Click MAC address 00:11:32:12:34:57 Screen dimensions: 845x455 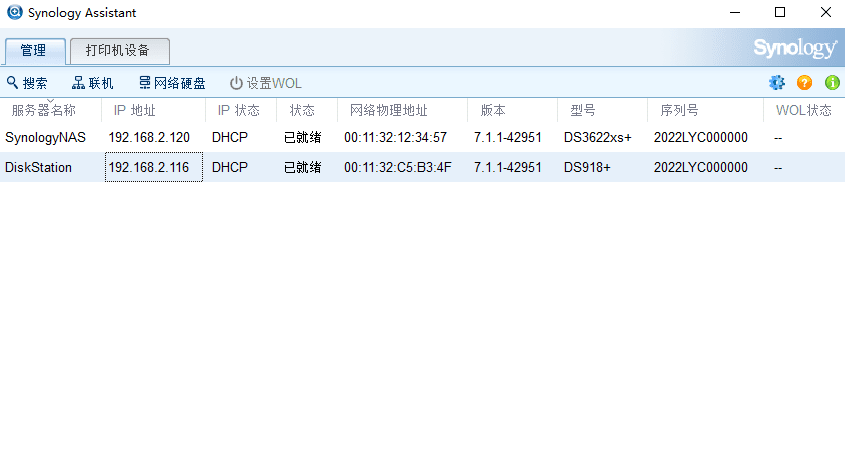[396, 137]
